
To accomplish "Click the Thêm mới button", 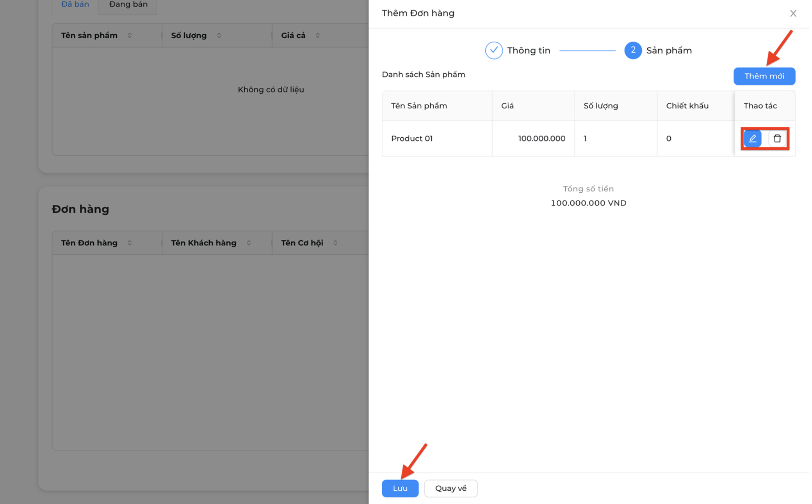I will [764, 76].
